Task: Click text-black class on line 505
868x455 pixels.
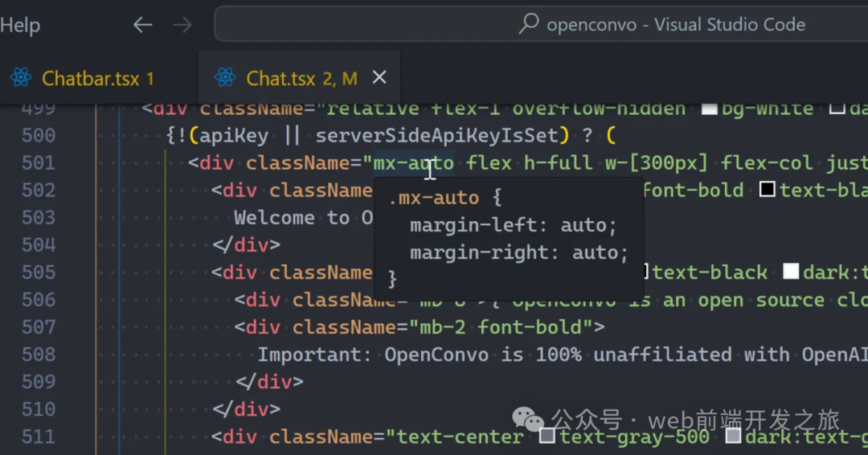Action: 710,272
